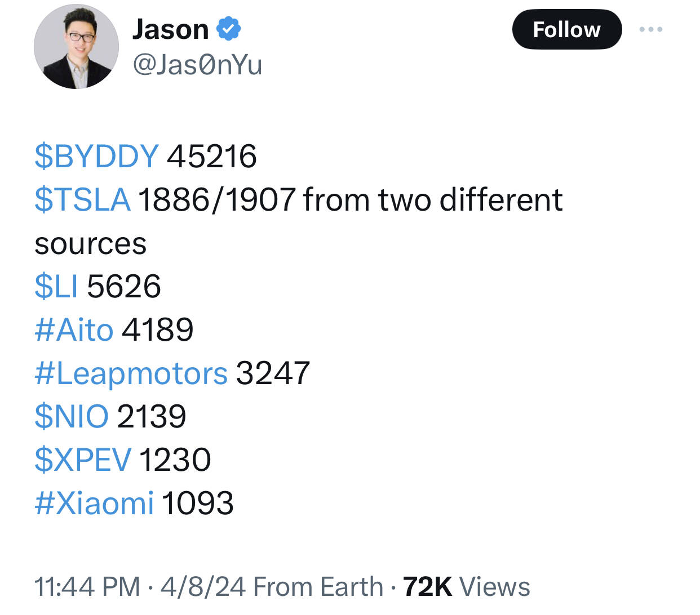Click the BYD figure 45216
The width and height of the screenshot is (700, 615).
coord(212,156)
